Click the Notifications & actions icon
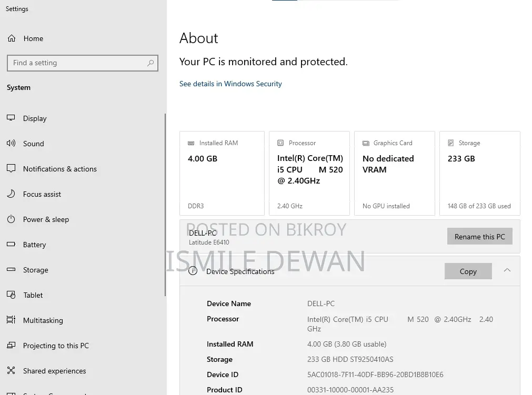 click(11, 168)
